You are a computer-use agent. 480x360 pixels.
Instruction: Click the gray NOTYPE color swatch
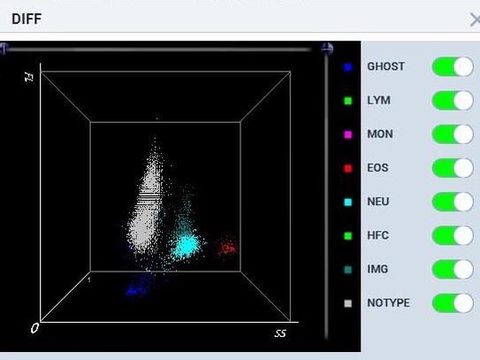pyautogui.click(x=348, y=303)
